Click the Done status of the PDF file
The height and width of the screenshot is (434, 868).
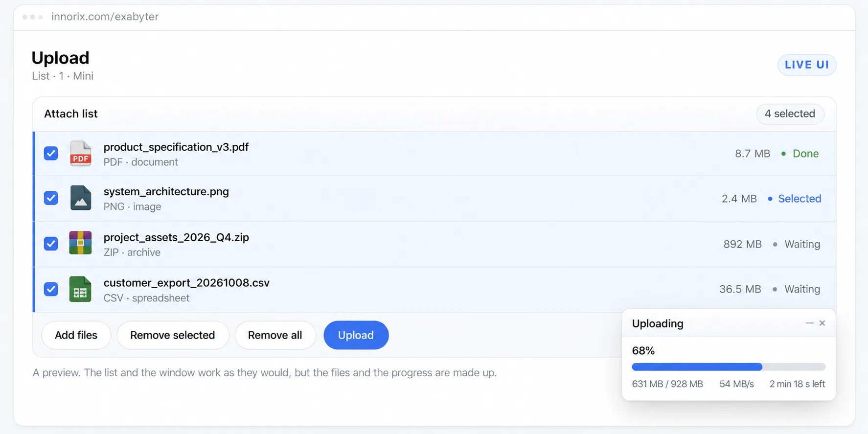799,154
